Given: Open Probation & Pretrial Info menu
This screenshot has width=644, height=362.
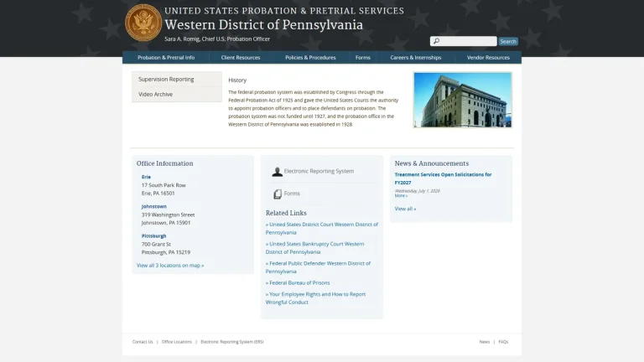Looking at the screenshot, I should [x=166, y=58].
